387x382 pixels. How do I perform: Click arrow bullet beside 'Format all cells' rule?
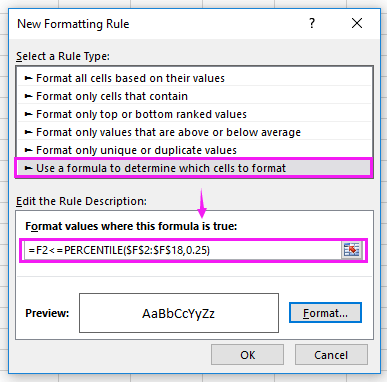coord(29,78)
